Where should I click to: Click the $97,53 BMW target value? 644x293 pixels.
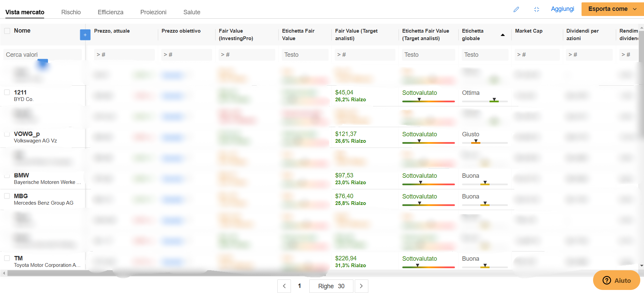point(344,175)
